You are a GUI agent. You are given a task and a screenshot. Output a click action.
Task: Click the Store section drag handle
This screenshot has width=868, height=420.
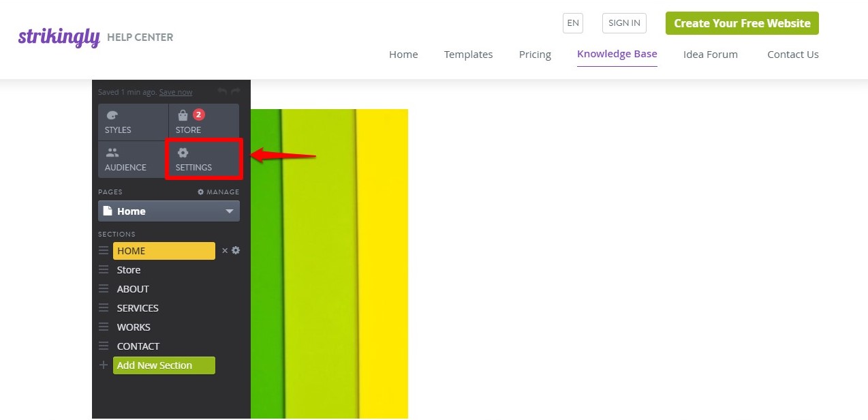pos(104,269)
